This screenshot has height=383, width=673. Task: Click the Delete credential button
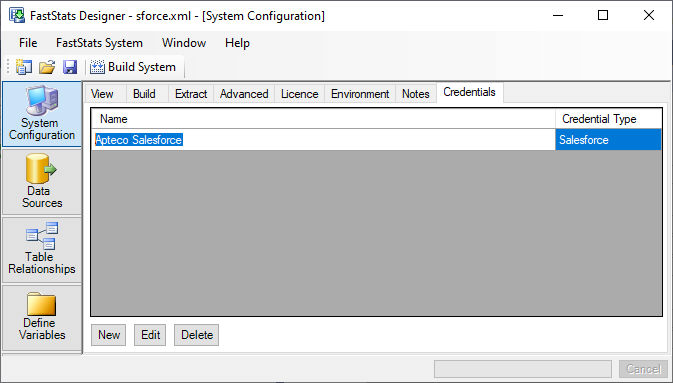coord(197,335)
